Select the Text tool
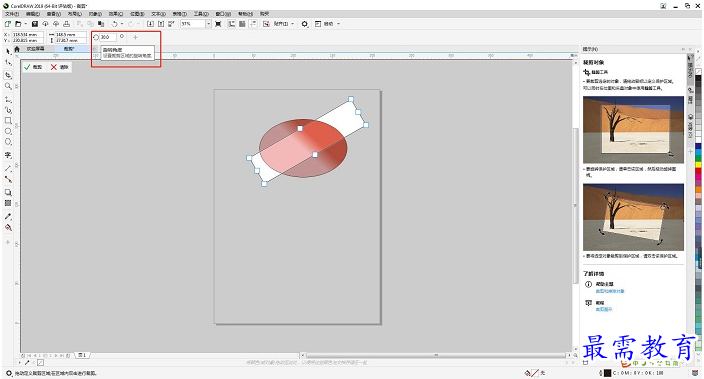Image resolution: width=704 pixels, height=379 pixels. coord(8,155)
